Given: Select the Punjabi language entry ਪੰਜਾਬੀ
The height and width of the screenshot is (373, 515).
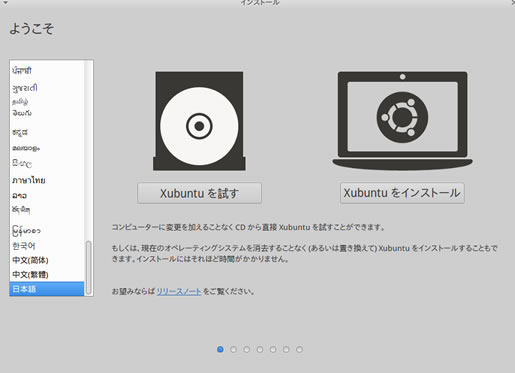Looking at the screenshot, I should pyautogui.click(x=47, y=70).
